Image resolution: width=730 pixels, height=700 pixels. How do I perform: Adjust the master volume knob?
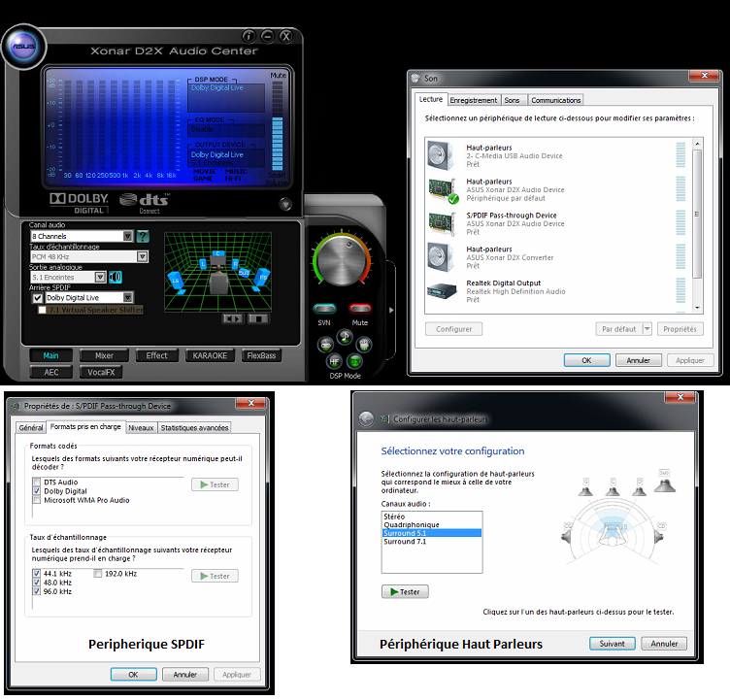pyautogui.click(x=342, y=259)
